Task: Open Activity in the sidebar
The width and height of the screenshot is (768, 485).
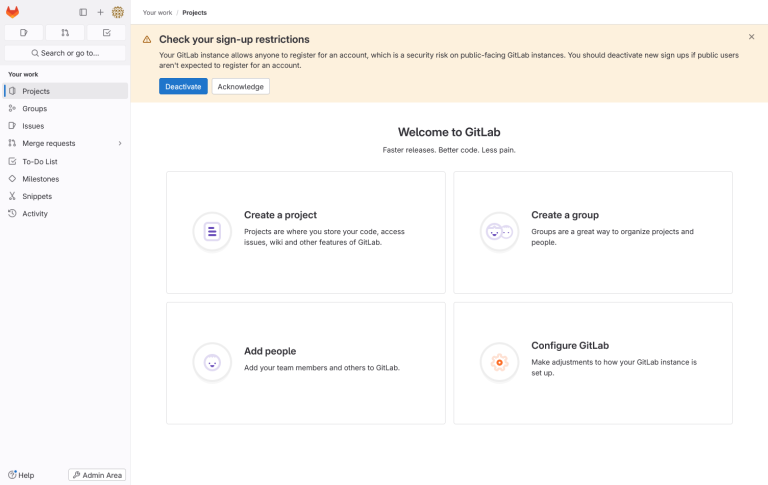Action: [x=66, y=214]
